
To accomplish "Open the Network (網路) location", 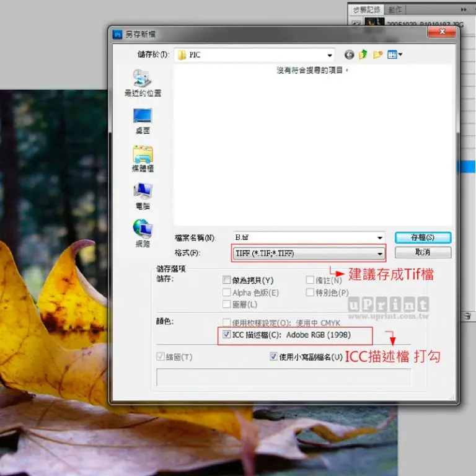I will (x=143, y=234).
